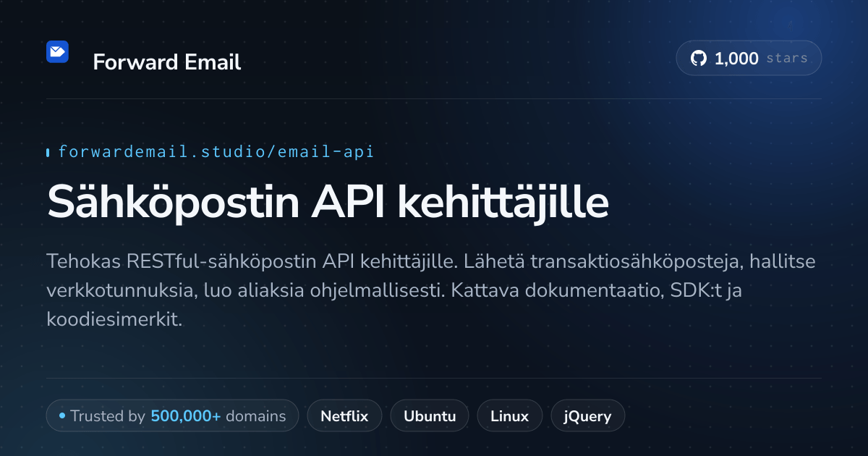Image resolution: width=868 pixels, height=456 pixels.
Task: Select the Netflix pill
Action: (344, 416)
